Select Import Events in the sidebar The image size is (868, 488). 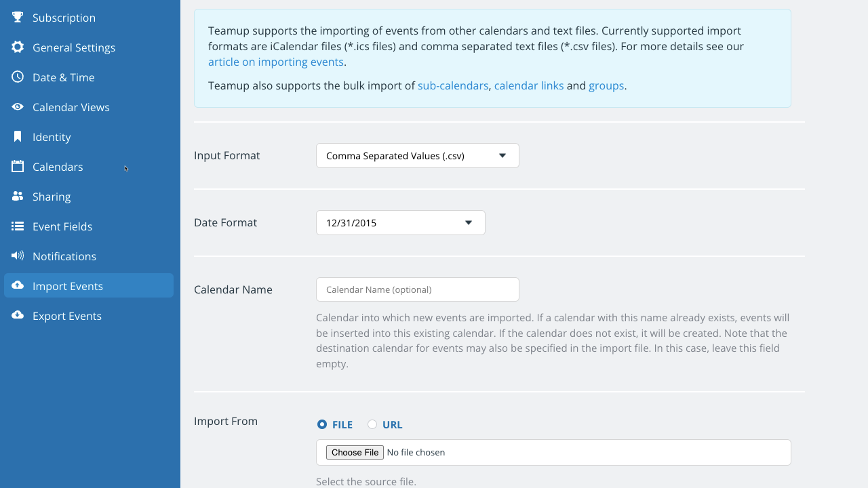pos(68,286)
